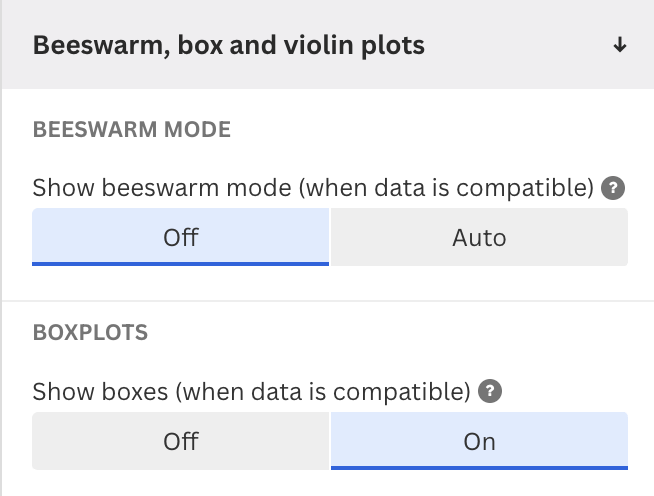Set beeswarm mode to Auto

click(x=479, y=237)
